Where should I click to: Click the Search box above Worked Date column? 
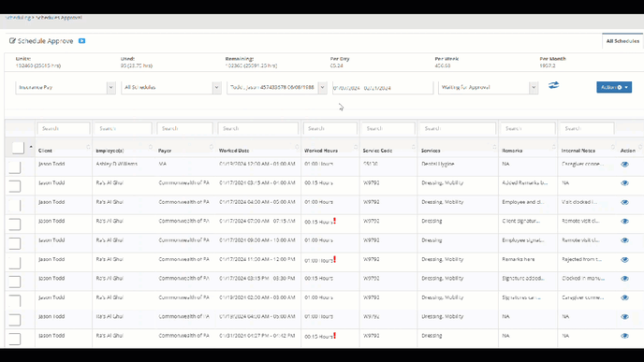click(258, 128)
